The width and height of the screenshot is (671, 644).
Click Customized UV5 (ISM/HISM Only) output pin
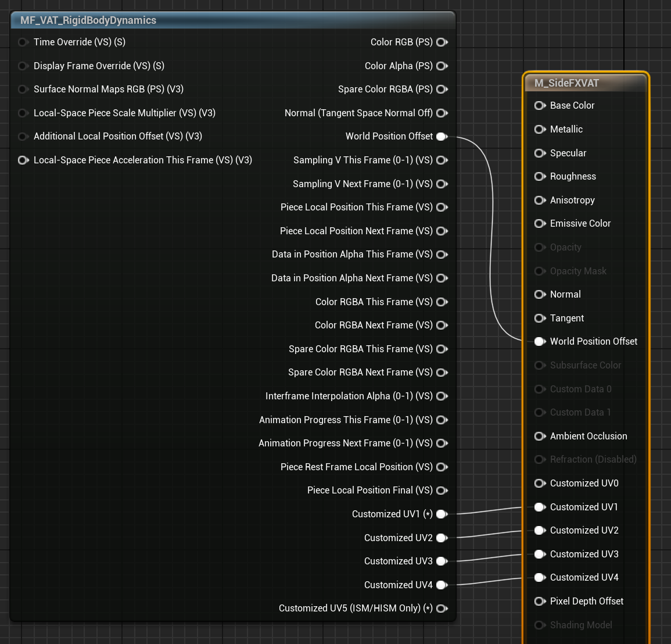click(442, 608)
